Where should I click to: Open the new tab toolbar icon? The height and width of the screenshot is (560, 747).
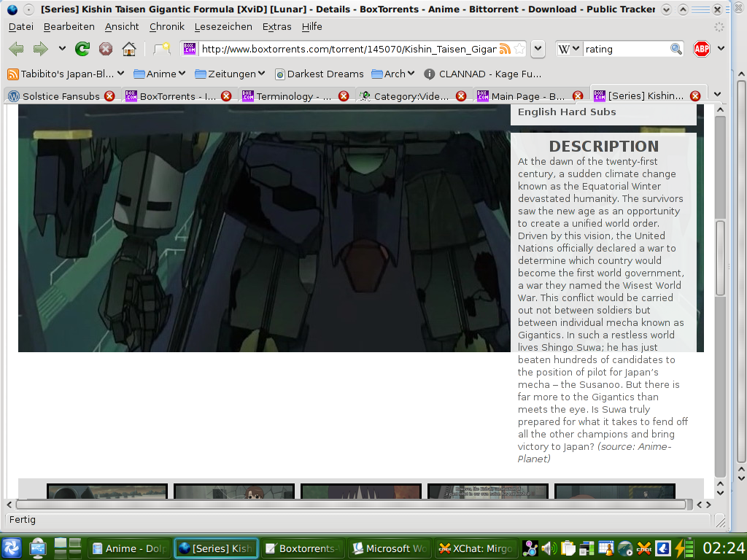click(162, 49)
